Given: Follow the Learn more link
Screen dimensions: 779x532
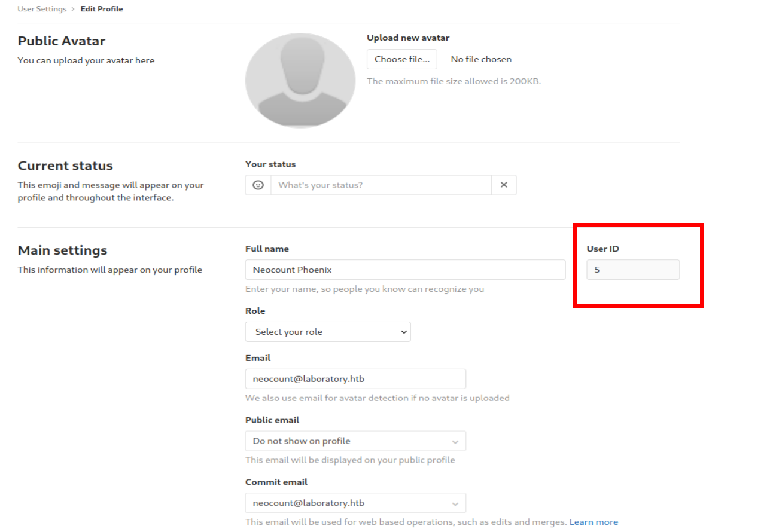Looking at the screenshot, I should [594, 522].
